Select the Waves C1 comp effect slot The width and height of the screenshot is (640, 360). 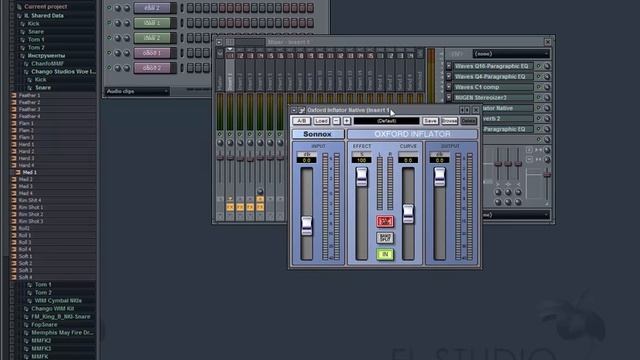[493, 87]
